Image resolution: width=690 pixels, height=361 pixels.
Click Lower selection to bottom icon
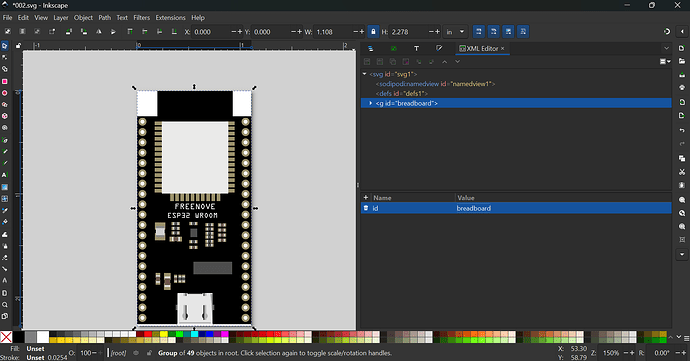(x=174, y=31)
